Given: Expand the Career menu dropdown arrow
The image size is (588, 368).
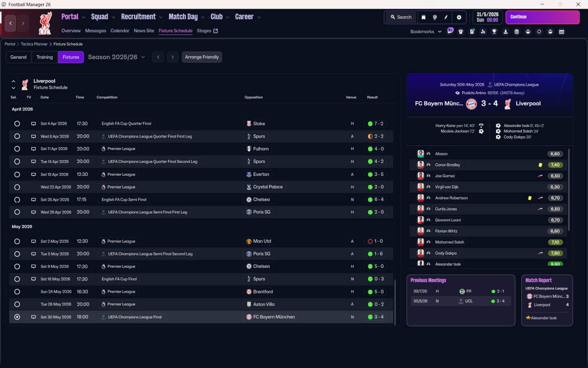Looking at the screenshot, I should (259, 17).
